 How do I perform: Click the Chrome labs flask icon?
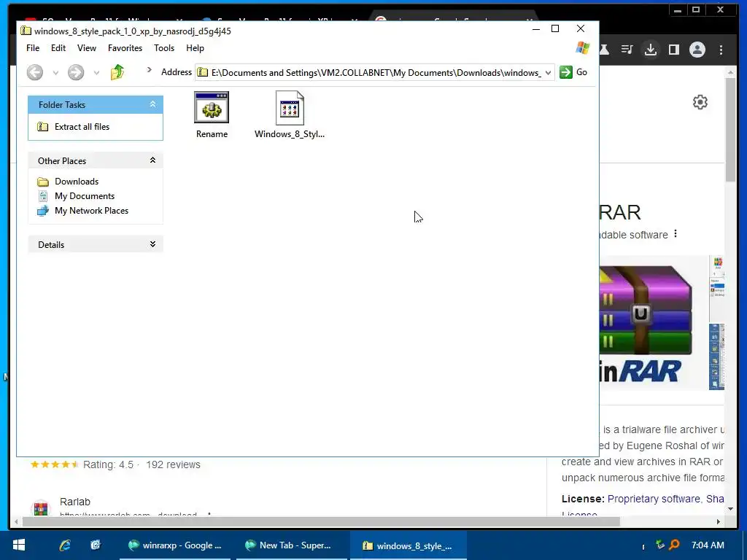pyautogui.click(x=605, y=50)
